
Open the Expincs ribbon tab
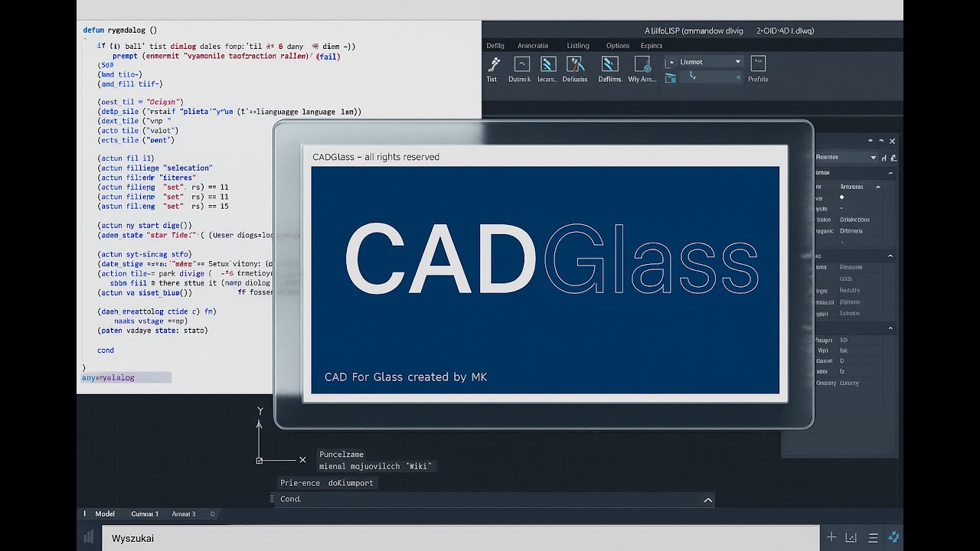(x=652, y=46)
